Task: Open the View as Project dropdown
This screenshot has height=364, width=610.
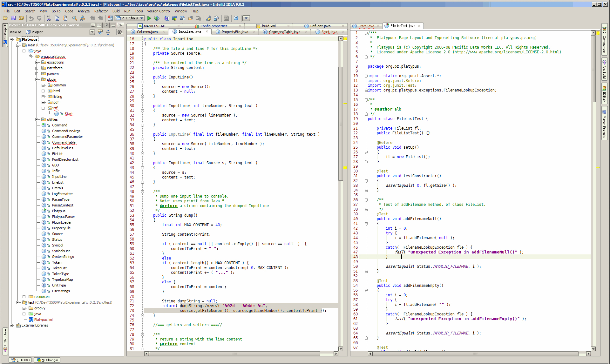Action: [x=92, y=32]
